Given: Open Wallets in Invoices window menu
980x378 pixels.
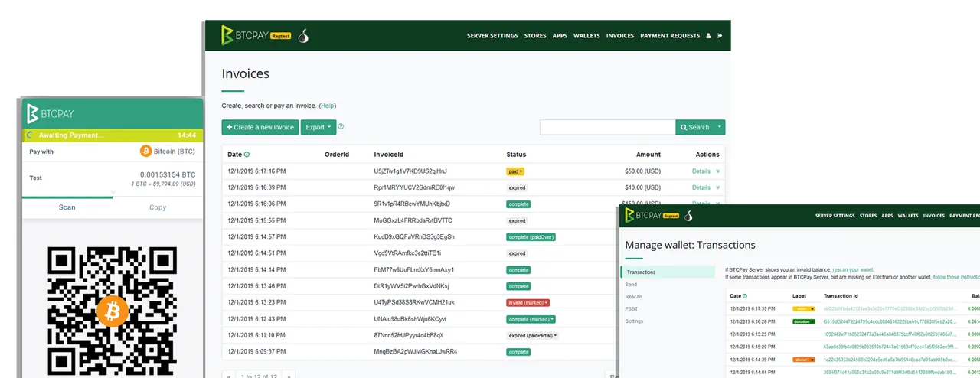Looking at the screenshot, I should pyautogui.click(x=586, y=36).
